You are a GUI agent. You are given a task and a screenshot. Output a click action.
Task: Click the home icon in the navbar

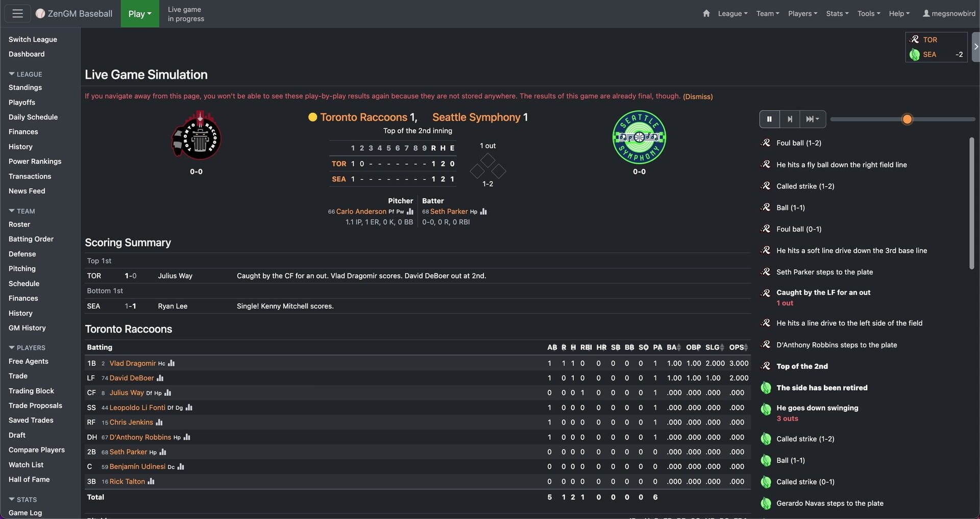[706, 14]
